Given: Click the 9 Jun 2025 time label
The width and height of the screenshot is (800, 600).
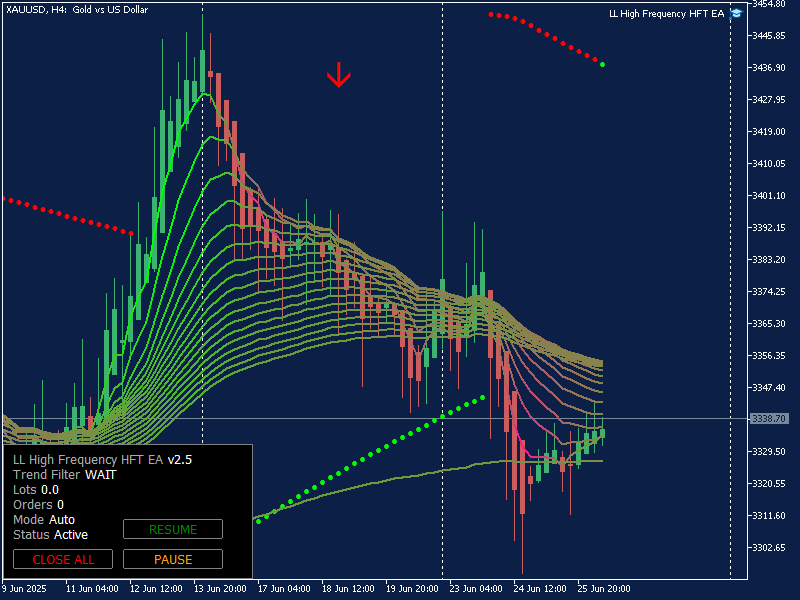Looking at the screenshot, I should pos(24,588).
